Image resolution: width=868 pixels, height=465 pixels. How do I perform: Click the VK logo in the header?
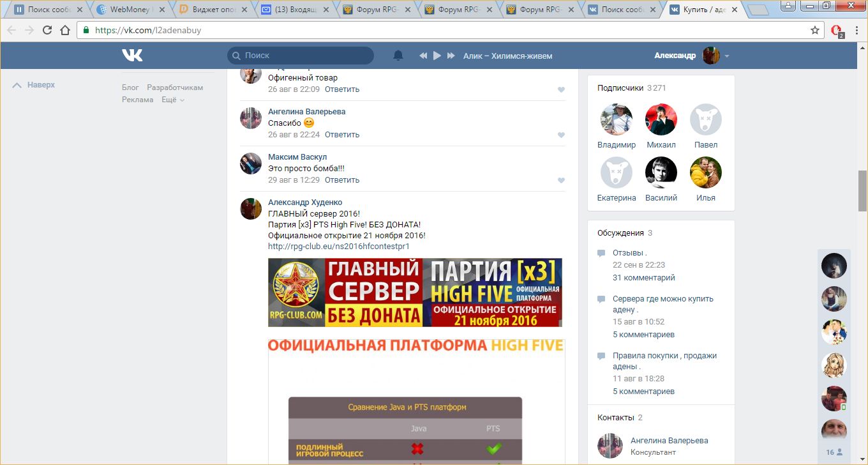coord(132,56)
